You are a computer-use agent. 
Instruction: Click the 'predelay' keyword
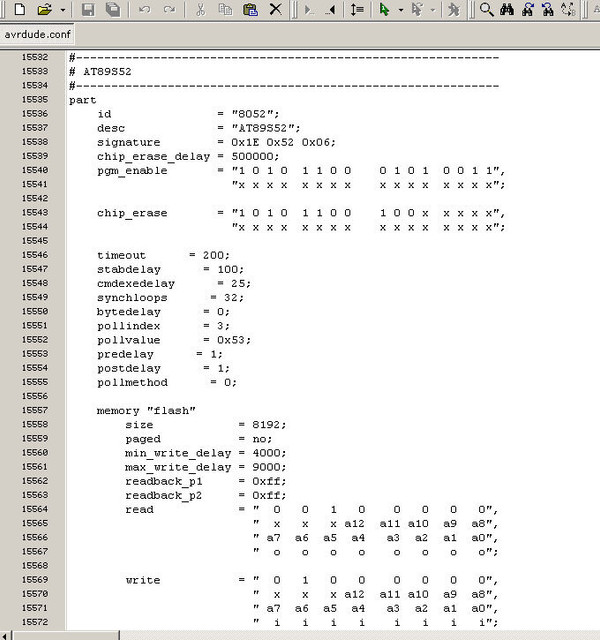coord(125,354)
